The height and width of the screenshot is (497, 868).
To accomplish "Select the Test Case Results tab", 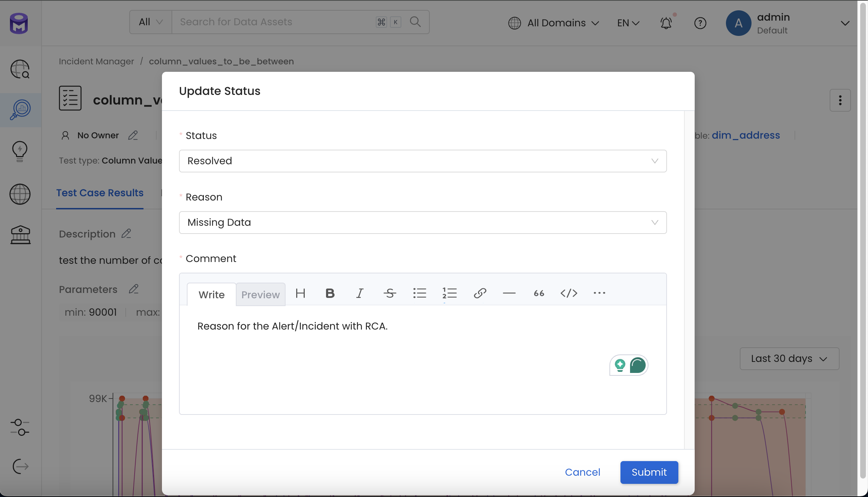I will [100, 193].
